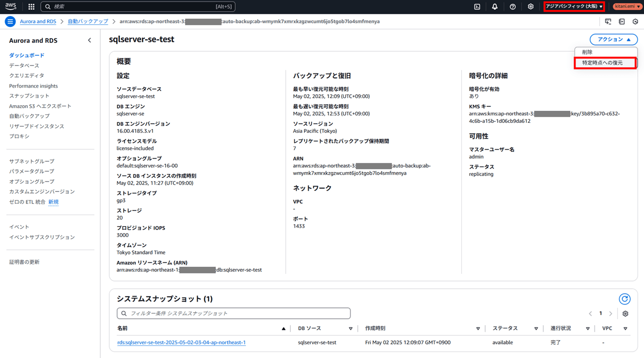Open プロキシ in sidebar
The width and height of the screenshot is (644, 358).
pos(19,136)
